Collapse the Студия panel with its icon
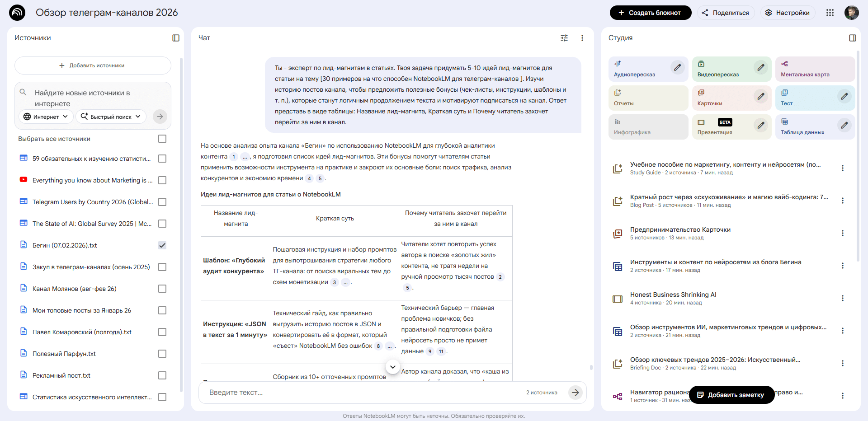This screenshot has width=868, height=421. click(853, 38)
